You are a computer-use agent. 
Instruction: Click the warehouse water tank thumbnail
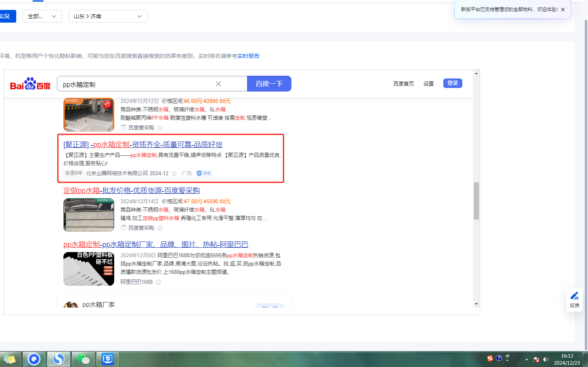(x=89, y=215)
